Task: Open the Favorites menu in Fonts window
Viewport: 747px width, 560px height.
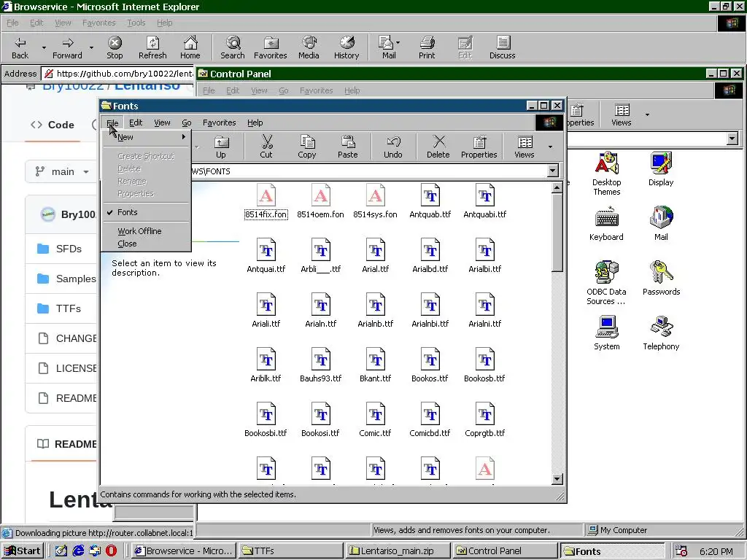Action: coord(219,122)
